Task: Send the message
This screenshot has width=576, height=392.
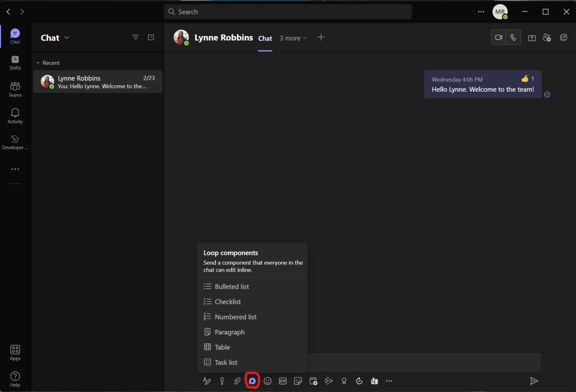Action: (x=534, y=381)
